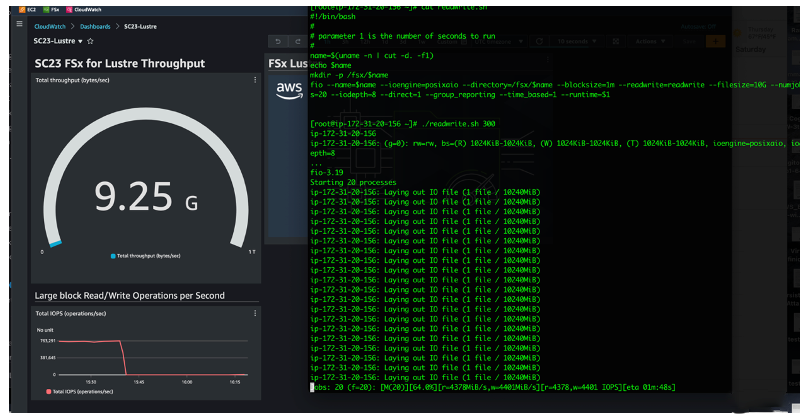Click the #!/bin/bash line in terminal
The image size is (803, 418).
(x=333, y=17)
